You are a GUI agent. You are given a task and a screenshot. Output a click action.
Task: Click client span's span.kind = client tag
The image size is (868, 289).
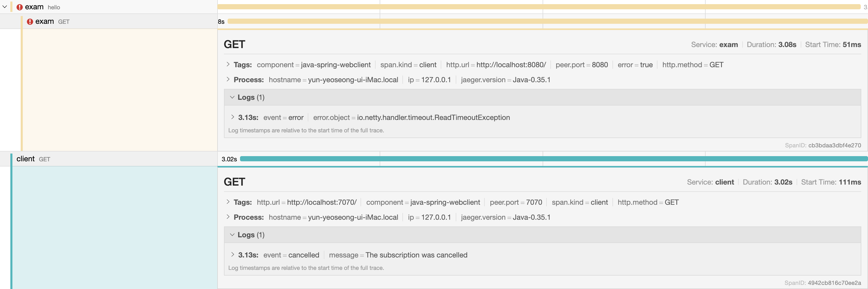coord(580,202)
